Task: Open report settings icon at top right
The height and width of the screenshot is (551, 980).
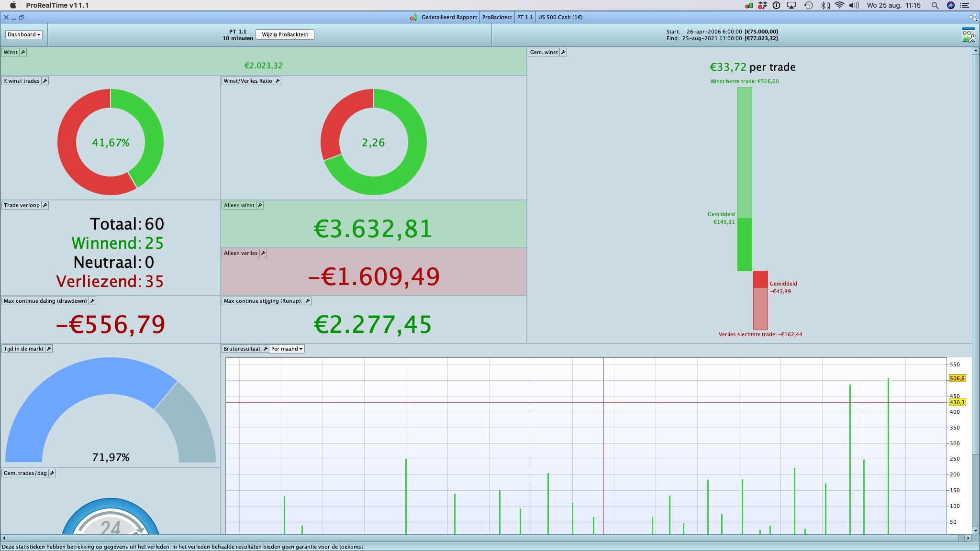Action: pos(968,35)
